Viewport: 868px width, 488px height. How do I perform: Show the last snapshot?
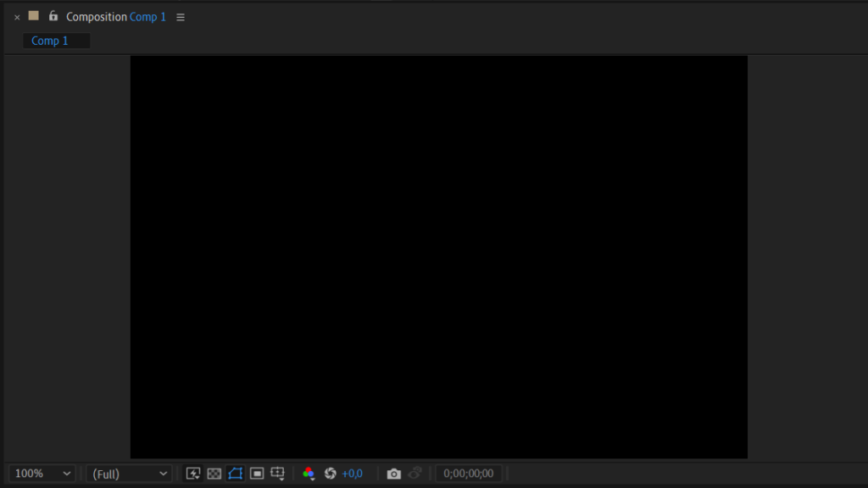tap(415, 474)
